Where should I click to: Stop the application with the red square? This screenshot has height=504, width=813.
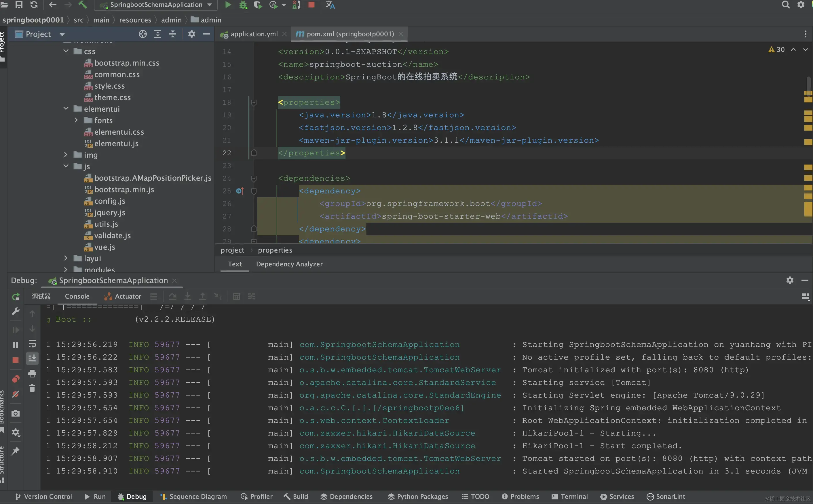tap(311, 5)
